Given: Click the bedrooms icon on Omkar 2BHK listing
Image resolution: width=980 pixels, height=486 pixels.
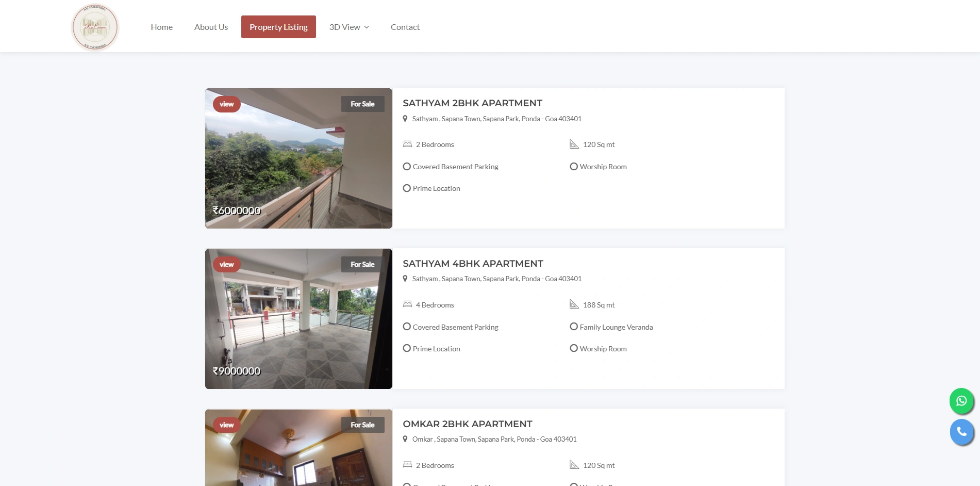Looking at the screenshot, I should pyautogui.click(x=407, y=465).
